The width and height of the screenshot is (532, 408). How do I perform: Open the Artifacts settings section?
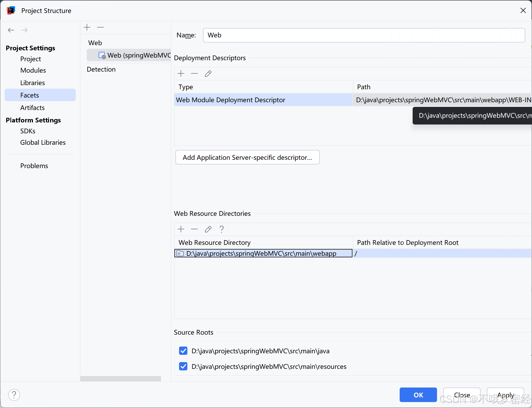coord(32,108)
